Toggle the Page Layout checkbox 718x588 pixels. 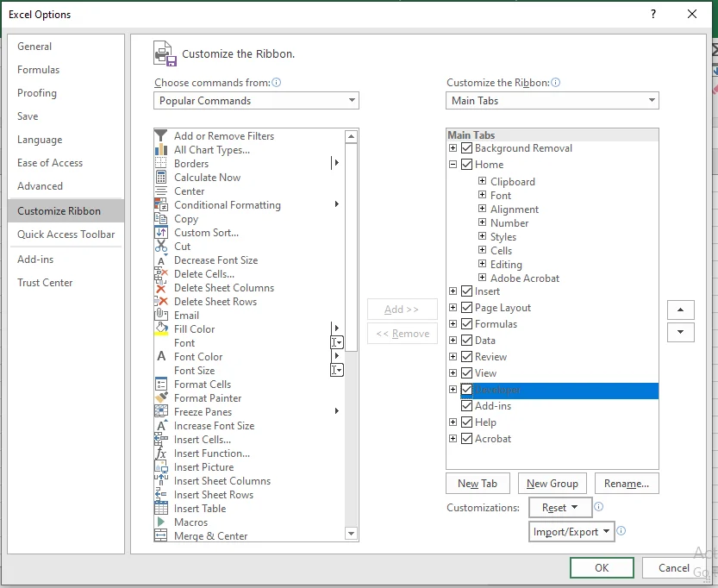[466, 307]
